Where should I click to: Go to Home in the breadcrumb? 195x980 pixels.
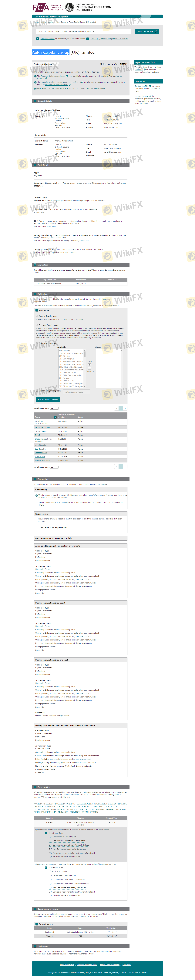pos(36,22)
